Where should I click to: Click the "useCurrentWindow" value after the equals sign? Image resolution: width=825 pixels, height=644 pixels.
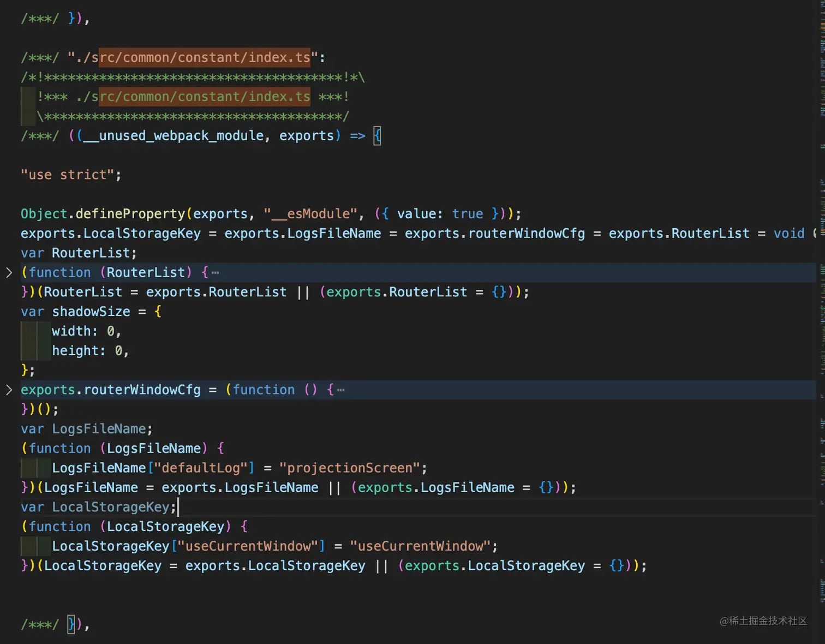tap(420, 546)
